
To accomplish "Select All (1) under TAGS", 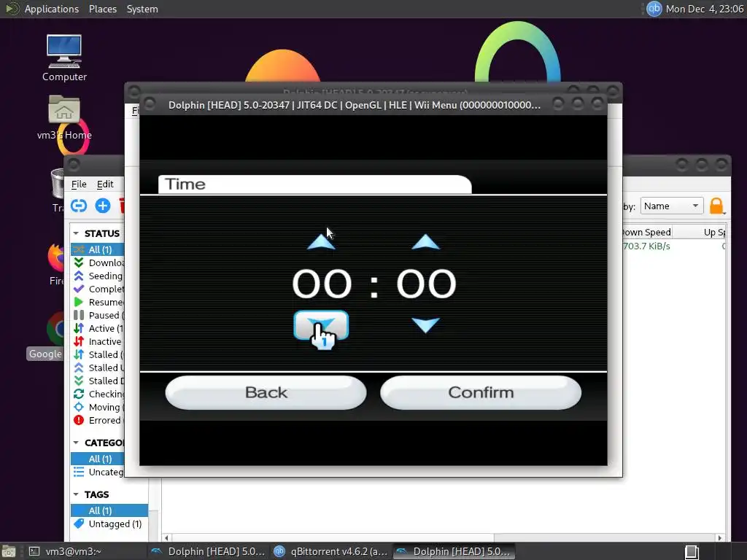I will point(109,510).
